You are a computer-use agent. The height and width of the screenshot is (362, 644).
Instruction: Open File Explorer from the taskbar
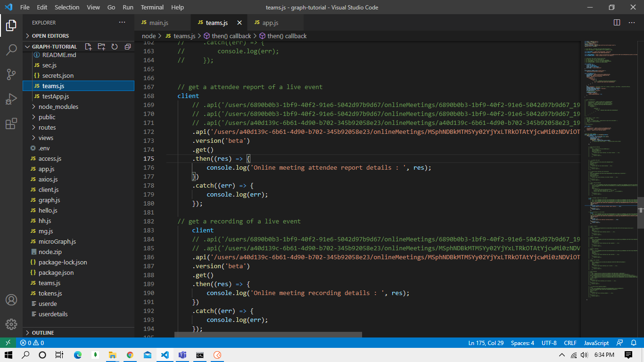click(x=112, y=355)
